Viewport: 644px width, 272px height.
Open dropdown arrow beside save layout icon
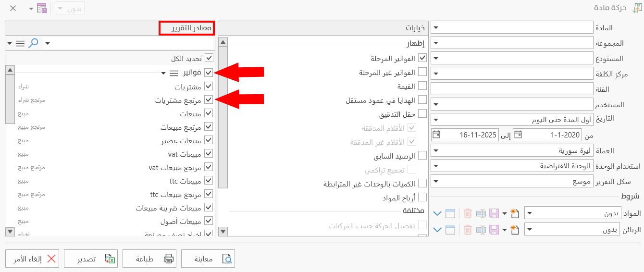(x=31, y=9)
